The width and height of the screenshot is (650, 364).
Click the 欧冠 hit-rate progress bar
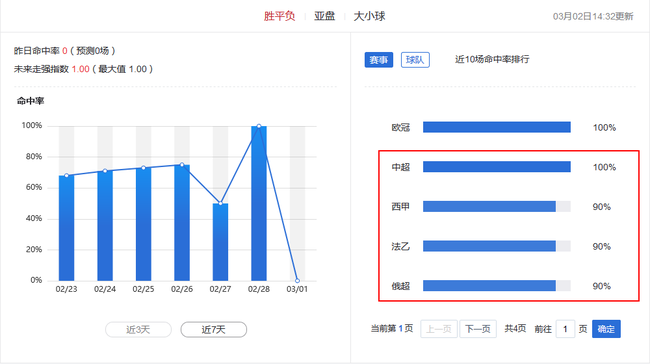(497, 127)
